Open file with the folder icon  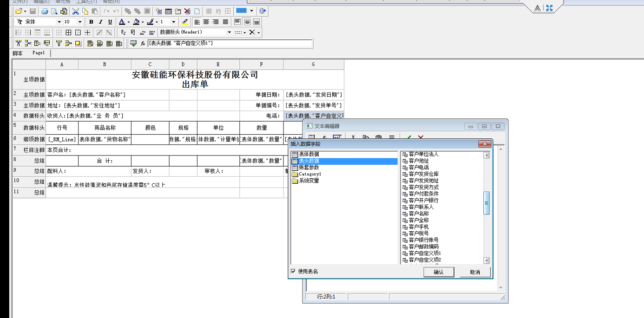[x=18, y=11]
